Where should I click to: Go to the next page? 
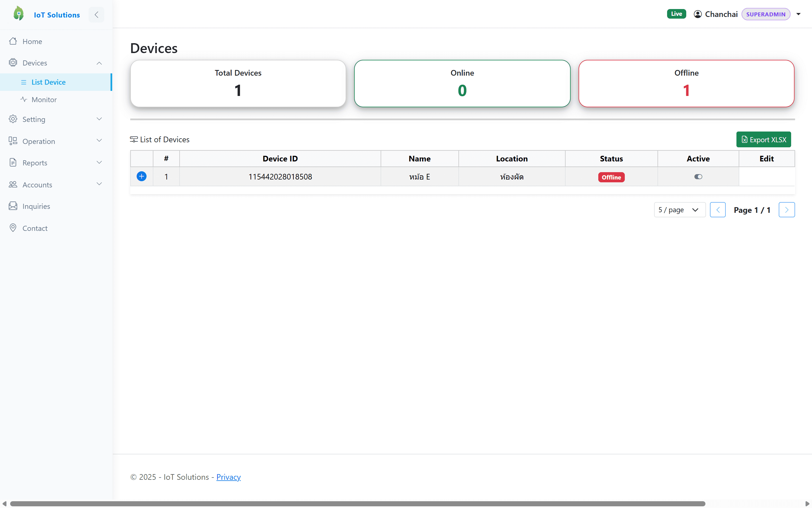pyautogui.click(x=787, y=210)
